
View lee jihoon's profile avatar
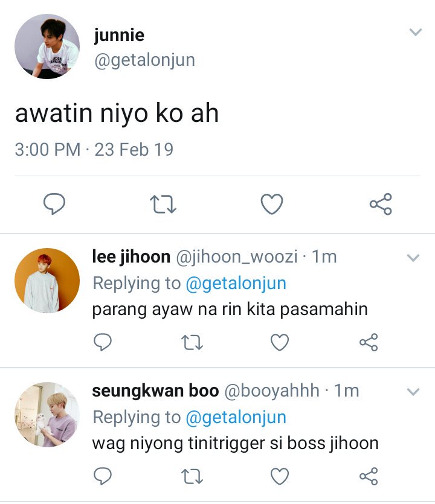(x=47, y=280)
